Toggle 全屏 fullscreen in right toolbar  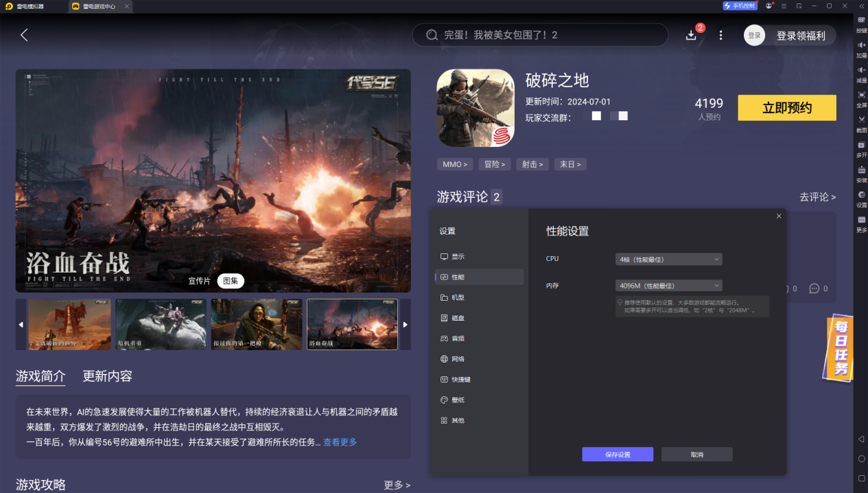point(862,98)
